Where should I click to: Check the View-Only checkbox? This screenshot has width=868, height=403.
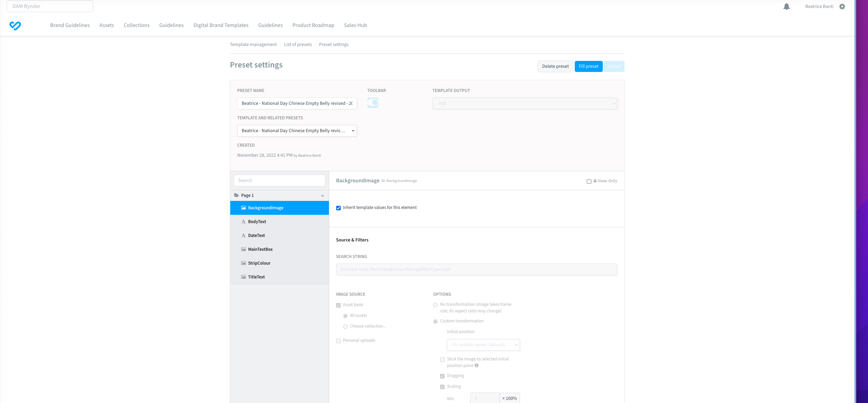point(589,181)
